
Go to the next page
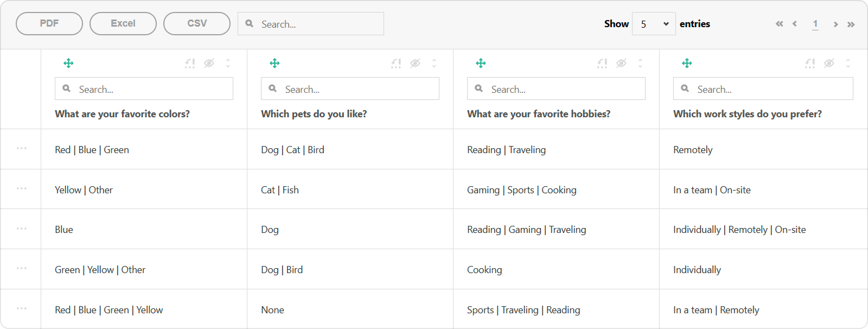click(835, 24)
